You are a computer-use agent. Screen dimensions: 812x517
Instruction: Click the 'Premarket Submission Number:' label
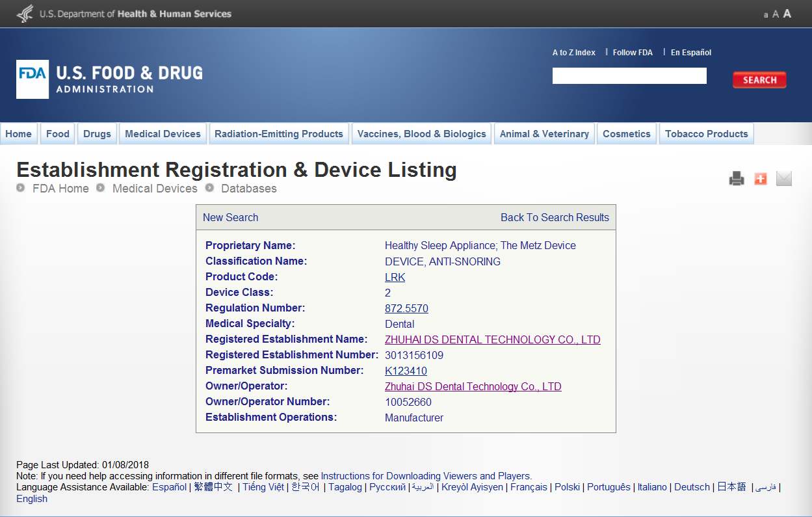tap(284, 371)
